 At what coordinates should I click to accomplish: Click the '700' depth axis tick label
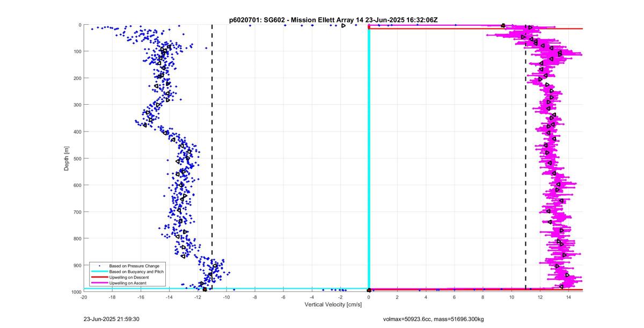[x=77, y=212]
